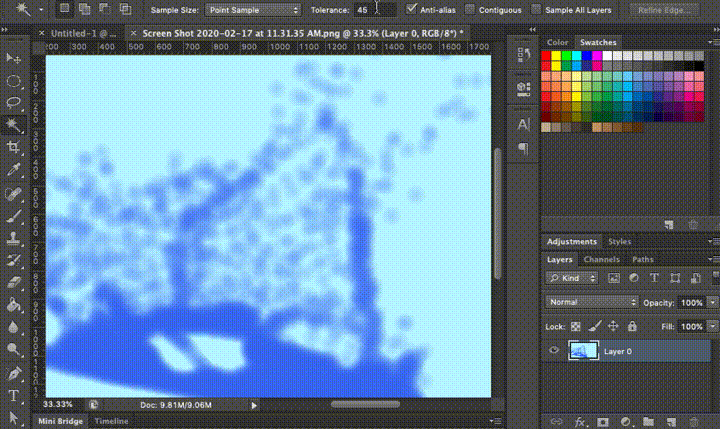This screenshot has height=429, width=720.
Task: Open the Opacity slider dropdown arrow
Action: pos(713,302)
